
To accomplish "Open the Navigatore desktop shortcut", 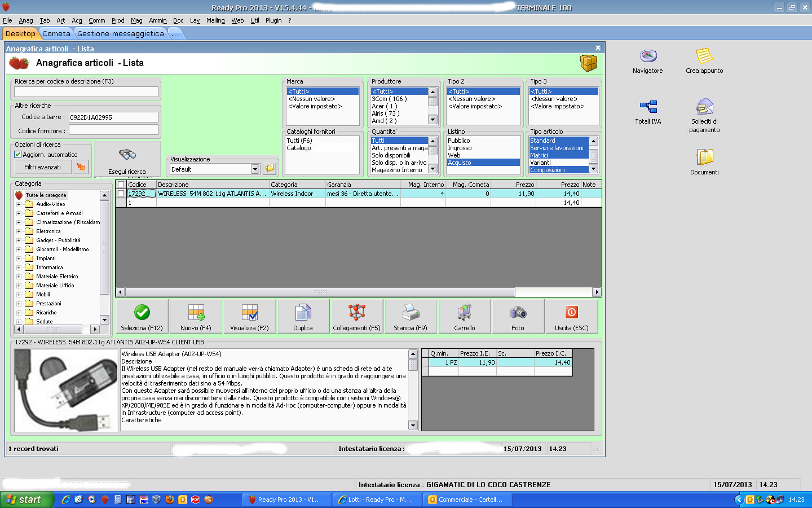I will (x=648, y=56).
